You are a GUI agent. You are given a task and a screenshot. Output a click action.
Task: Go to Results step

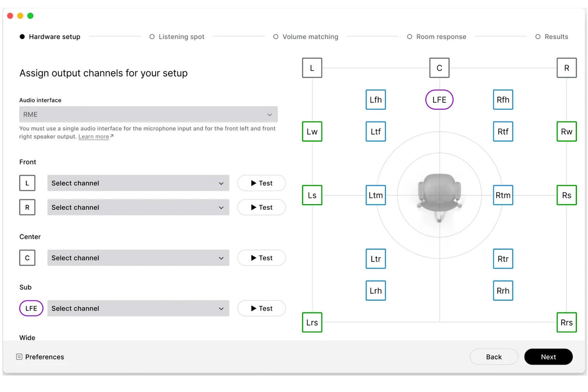[x=552, y=37]
